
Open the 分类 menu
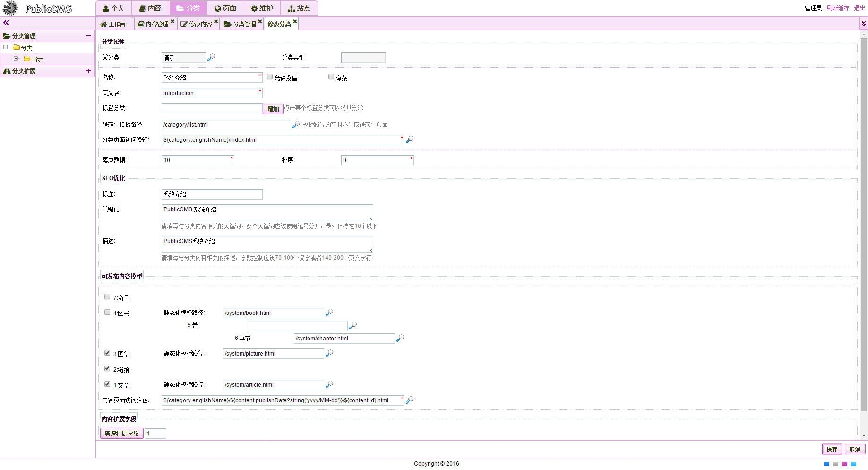click(x=188, y=8)
